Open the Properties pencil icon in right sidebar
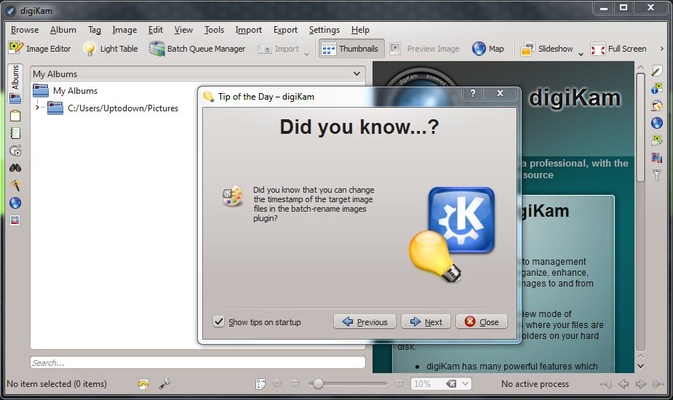The image size is (673, 400). point(657,71)
